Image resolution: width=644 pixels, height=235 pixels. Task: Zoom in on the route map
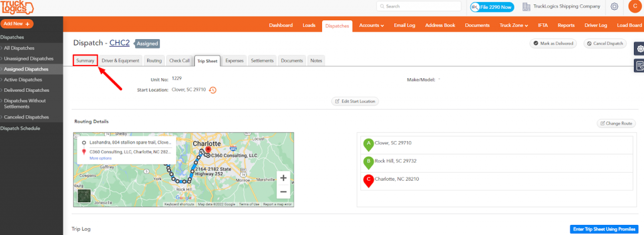283,178
